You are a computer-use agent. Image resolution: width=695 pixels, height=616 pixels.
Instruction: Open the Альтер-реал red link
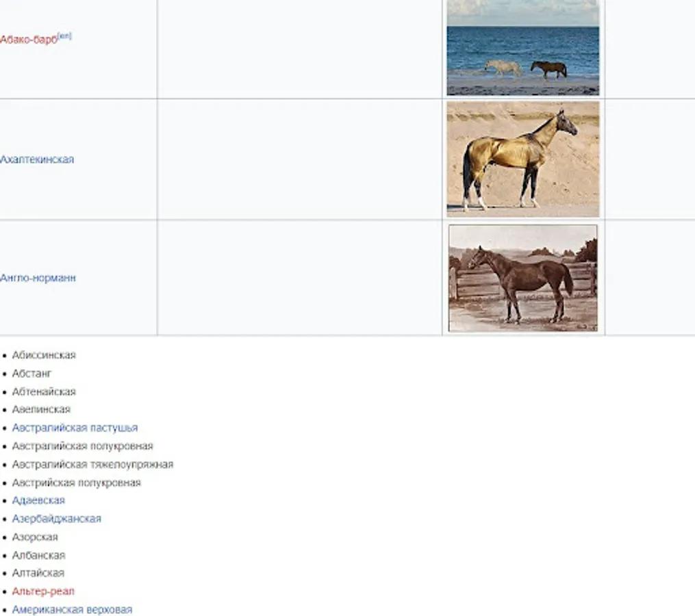(43, 591)
